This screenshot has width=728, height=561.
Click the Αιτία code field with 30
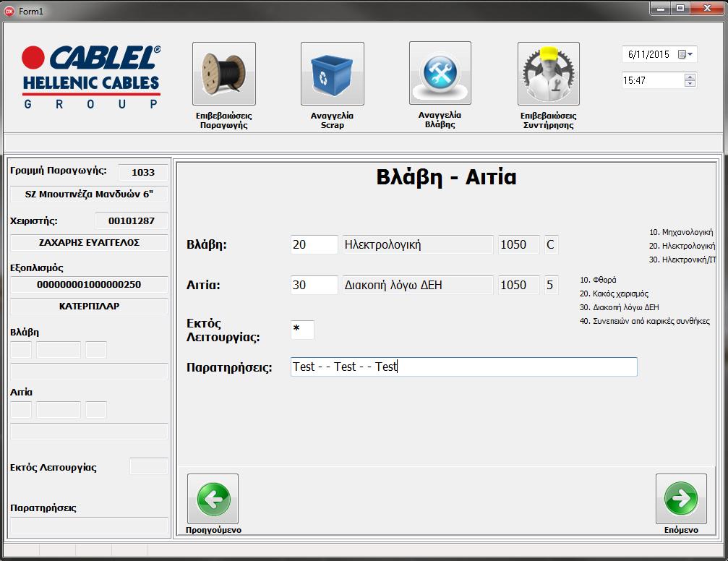[314, 285]
